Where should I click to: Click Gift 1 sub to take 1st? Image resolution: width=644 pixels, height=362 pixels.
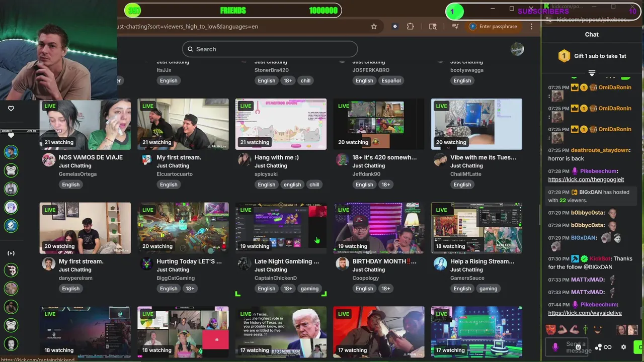click(x=592, y=56)
